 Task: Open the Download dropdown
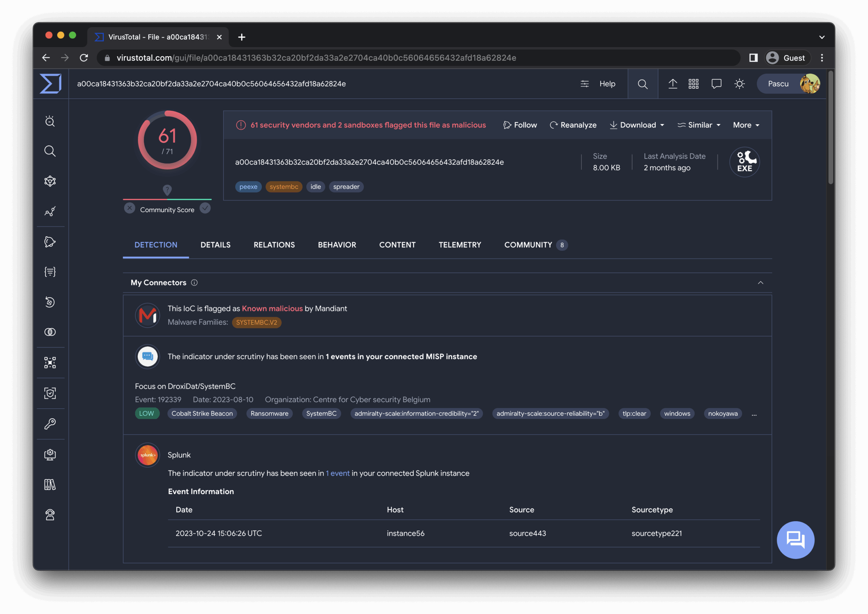coord(637,125)
